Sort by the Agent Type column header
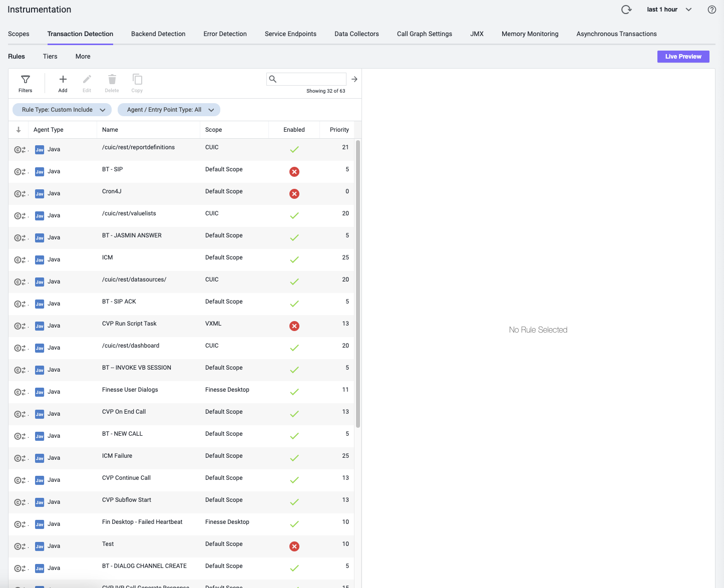This screenshot has width=724, height=588. (x=49, y=130)
